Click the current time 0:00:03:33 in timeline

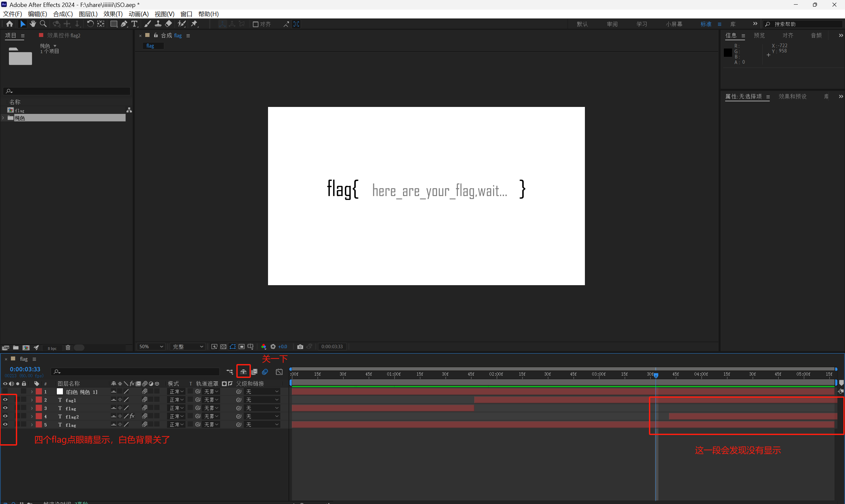25,369
